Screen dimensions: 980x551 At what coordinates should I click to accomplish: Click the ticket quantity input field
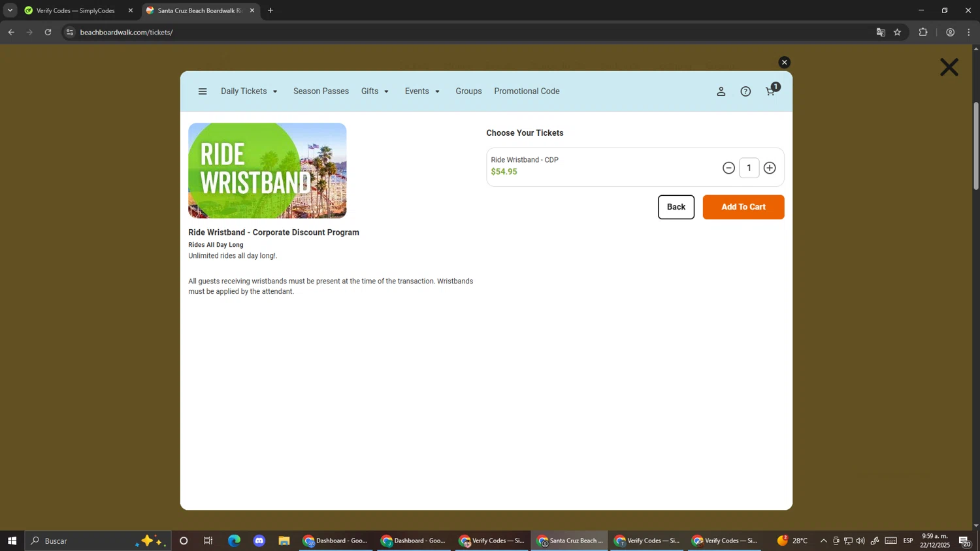pyautogui.click(x=749, y=168)
